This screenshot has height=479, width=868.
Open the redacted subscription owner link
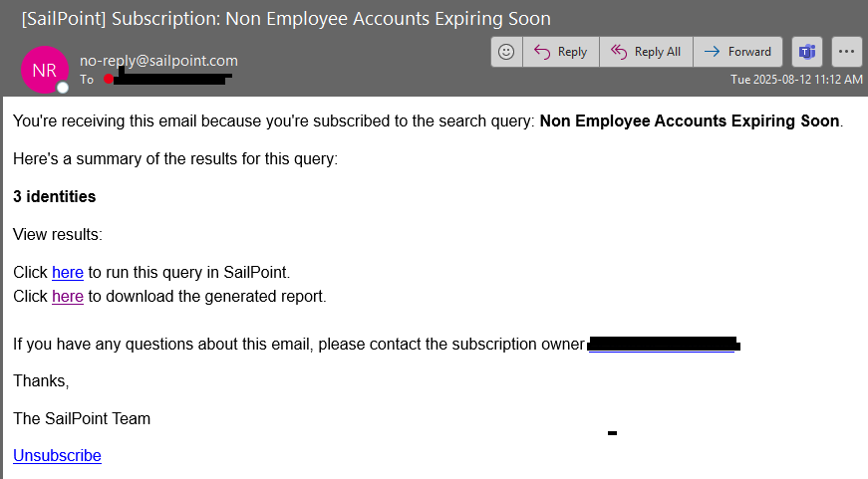pyautogui.click(x=664, y=344)
